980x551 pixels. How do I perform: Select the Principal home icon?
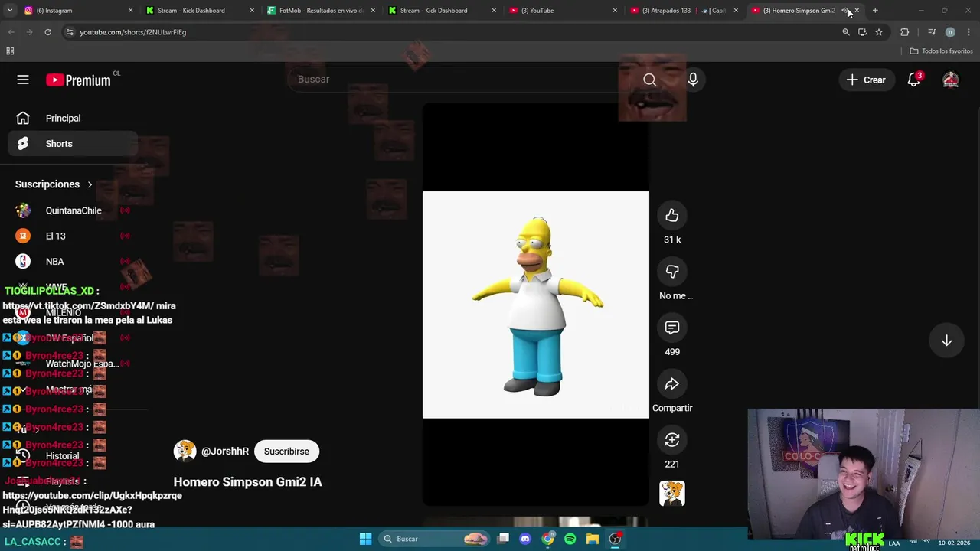click(23, 118)
